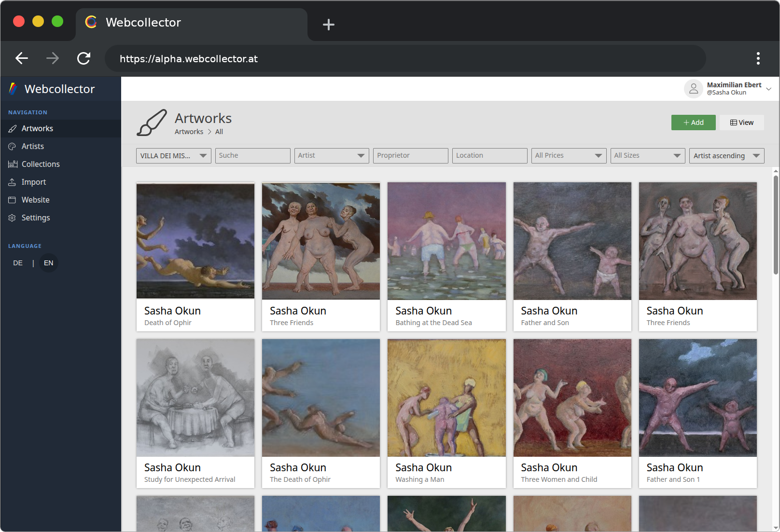Click the user avatar icon
This screenshot has width=780, height=532.
pos(693,89)
